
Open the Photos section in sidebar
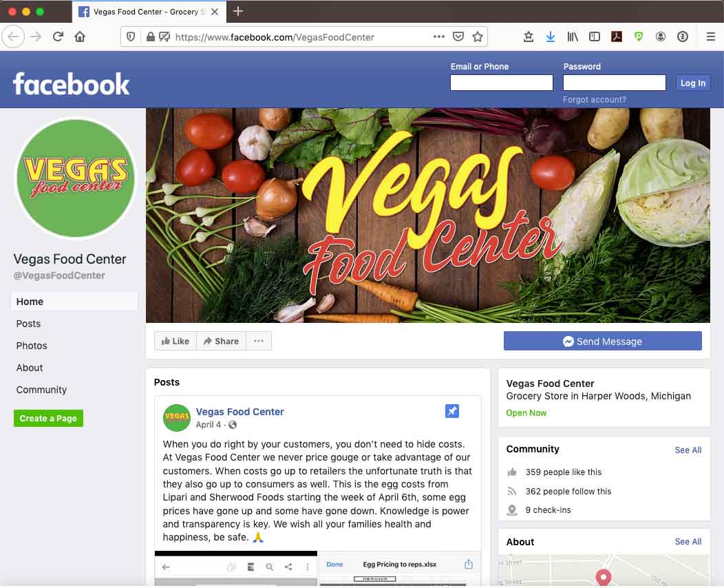[32, 346]
